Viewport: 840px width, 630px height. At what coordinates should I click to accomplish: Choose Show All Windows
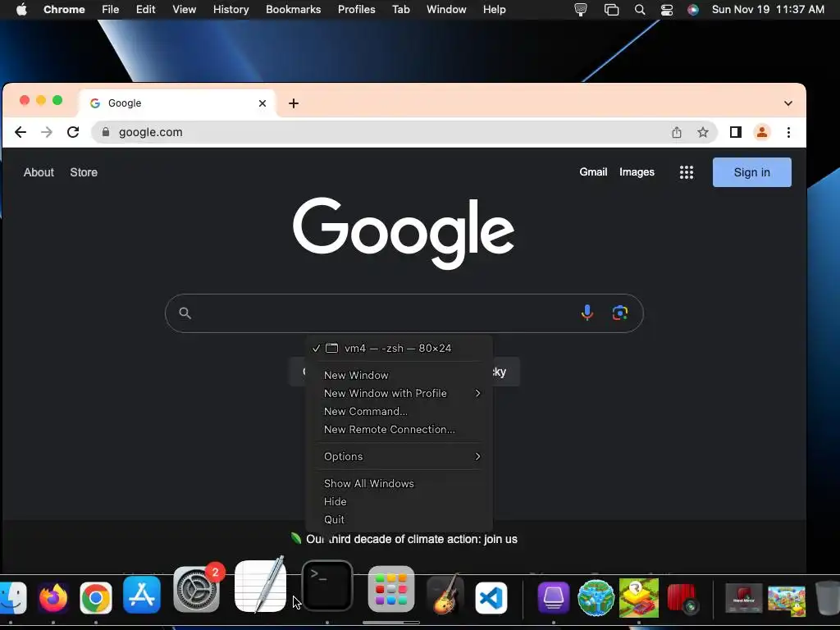[399, 483]
